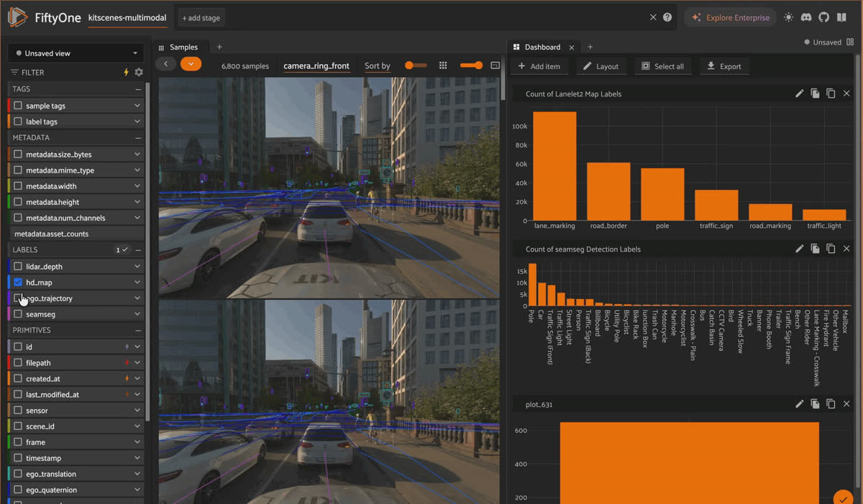
Task: Expand the timestamp filter chevron
Action: coord(137,458)
